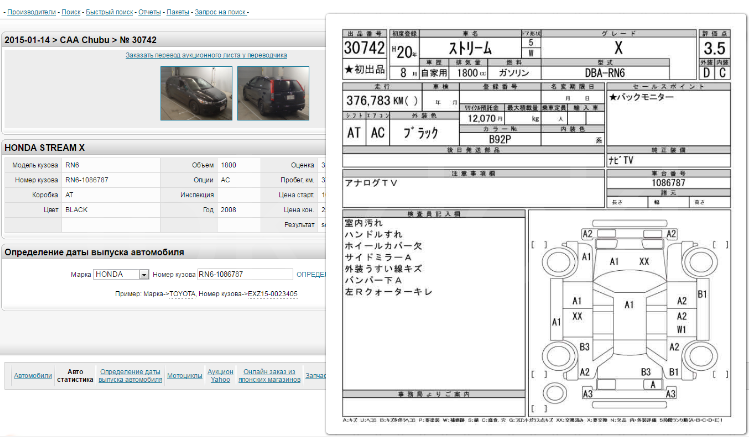Select the AT gearbox value cell
The image size is (749, 437).
[x=110, y=195]
